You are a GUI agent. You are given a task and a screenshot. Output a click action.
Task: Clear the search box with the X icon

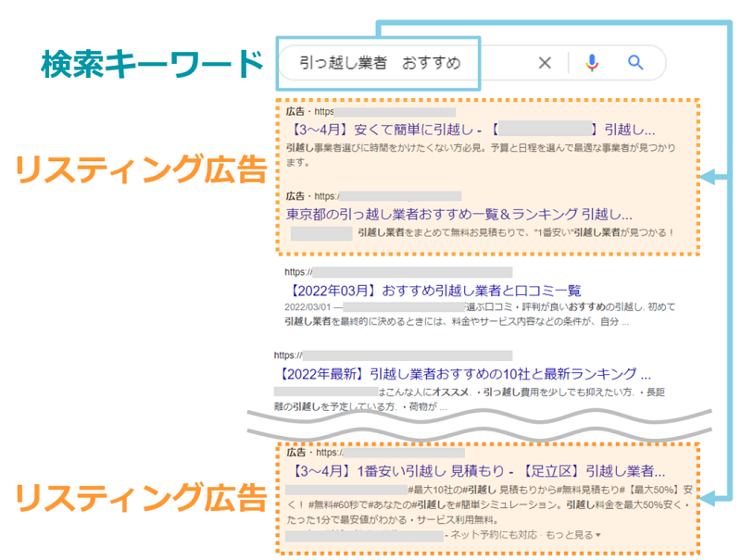545,62
